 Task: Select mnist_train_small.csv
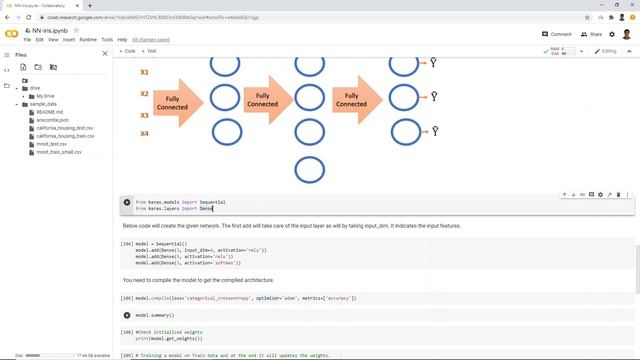coord(59,152)
